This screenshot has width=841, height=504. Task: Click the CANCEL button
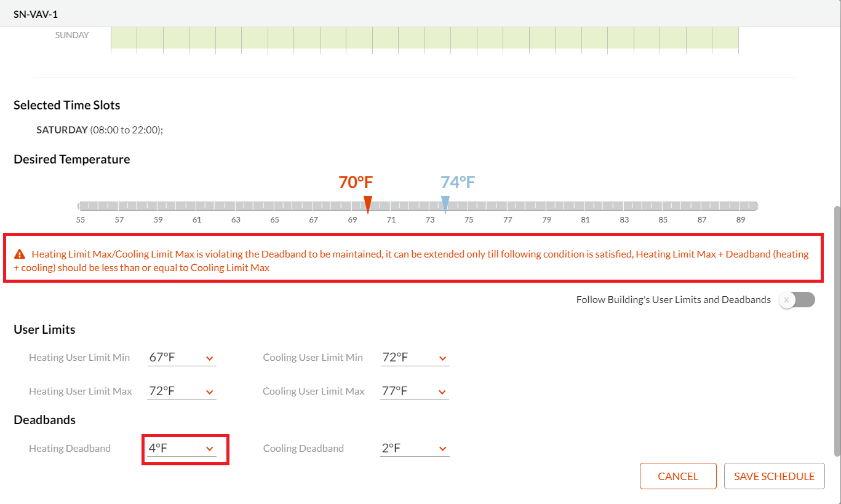click(x=678, y=476)
